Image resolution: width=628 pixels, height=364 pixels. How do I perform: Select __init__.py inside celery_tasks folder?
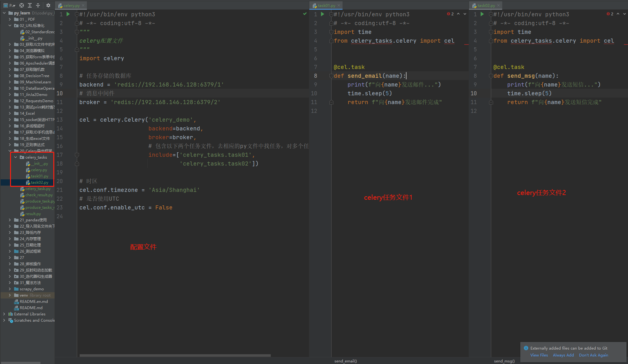point(39,163)
